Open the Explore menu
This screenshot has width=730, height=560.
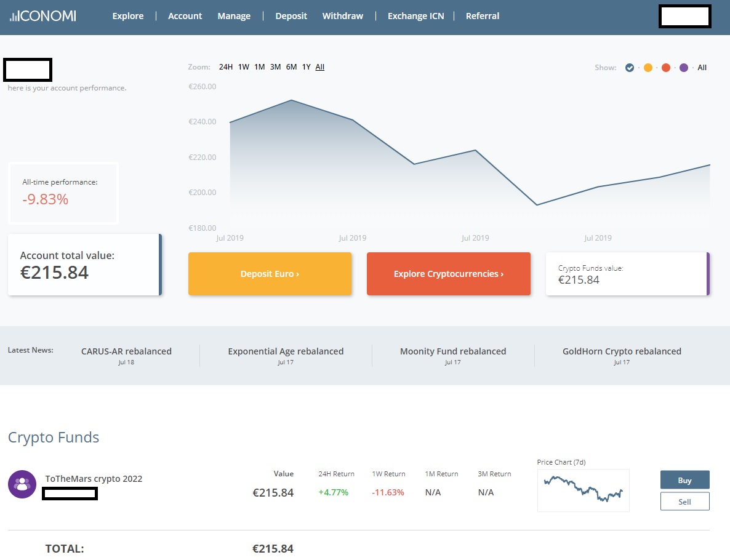[128, 16]
